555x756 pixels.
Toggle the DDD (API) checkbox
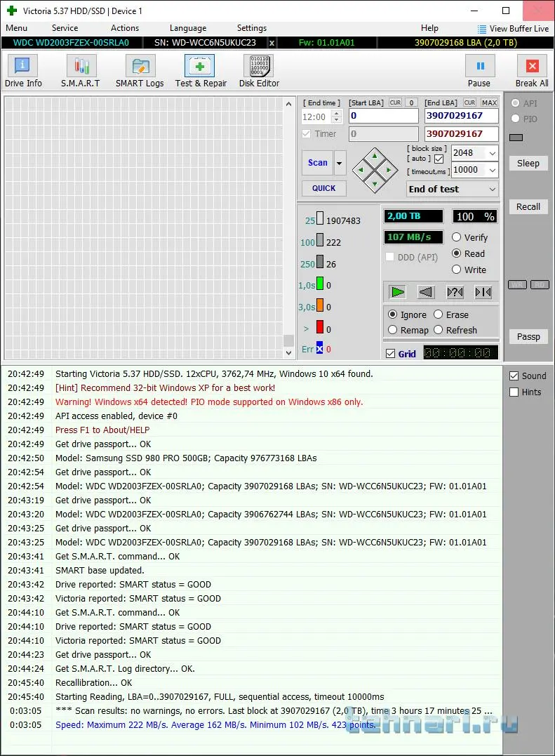coord(389,257)
